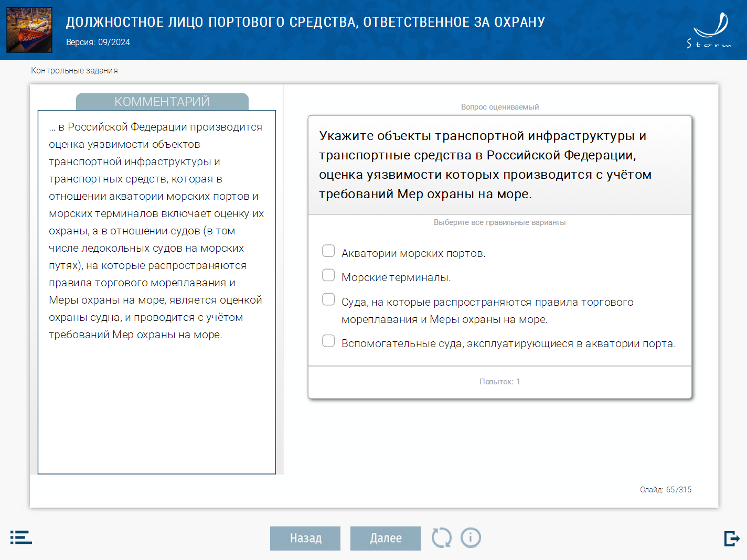Select the КОММЕНТАРИЙ tab
The width and height of the screenshot is (747, 560).
(x=162, y=102)
